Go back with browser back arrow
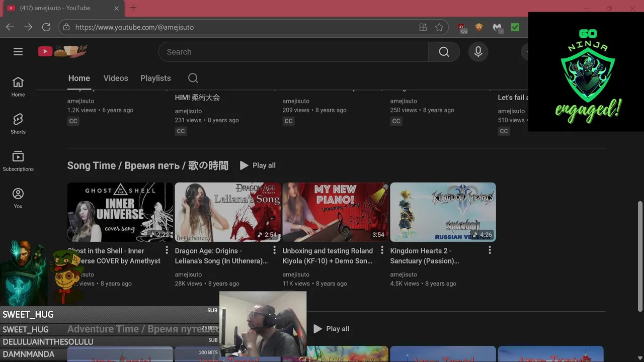 coord(10,27)
